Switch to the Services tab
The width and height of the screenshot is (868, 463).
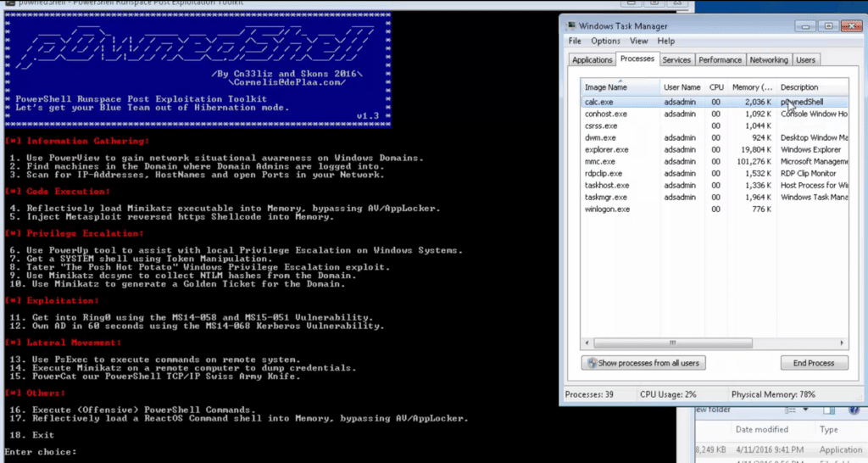pos(676,60)
